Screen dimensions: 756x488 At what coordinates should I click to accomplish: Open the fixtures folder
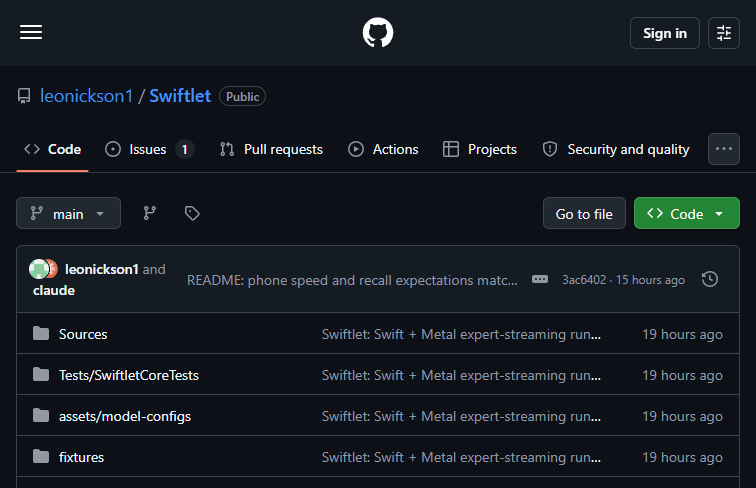point(81,457)
